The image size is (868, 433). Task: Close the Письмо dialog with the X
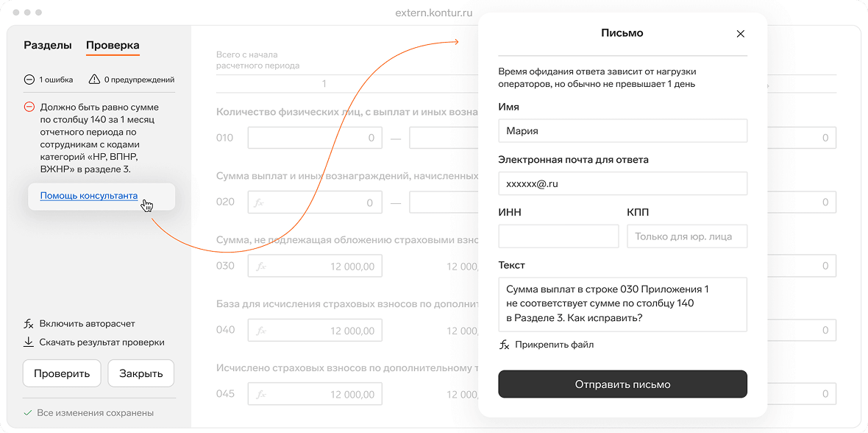point(740,33)
